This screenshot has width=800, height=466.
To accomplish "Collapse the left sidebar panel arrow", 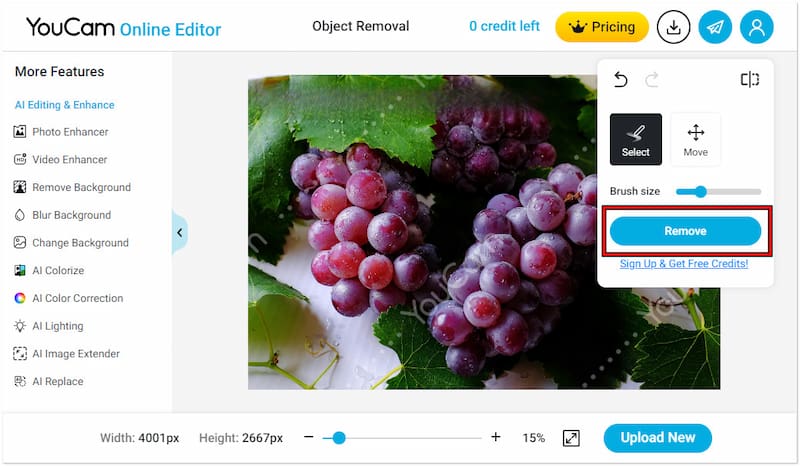I will coord(180,233).
